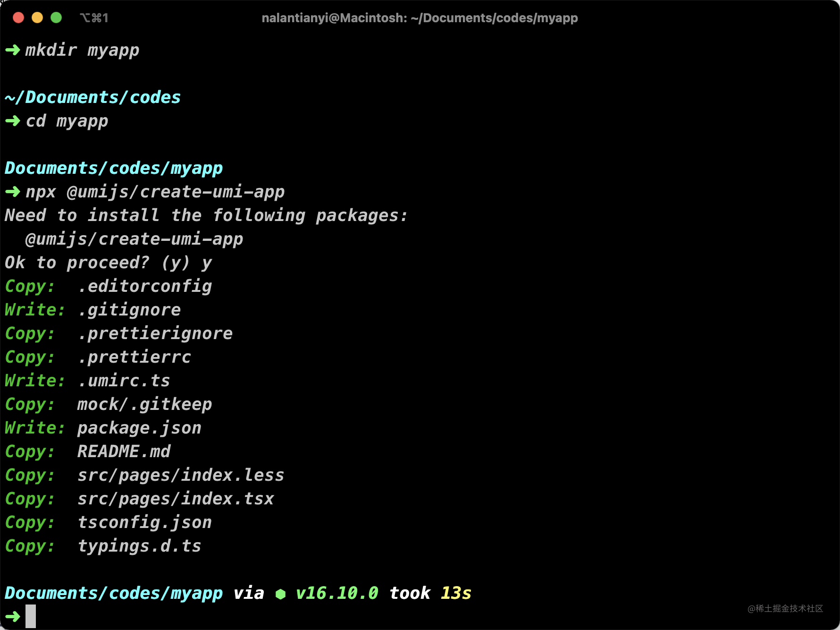Viewport: 840px width, 630px height.
Task: Click the 'Write:' label before .gitignore
Action: [35, 310]
